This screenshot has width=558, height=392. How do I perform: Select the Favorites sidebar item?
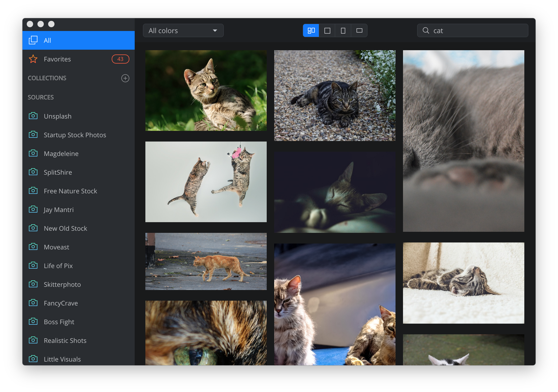click(x=57, y=59)
